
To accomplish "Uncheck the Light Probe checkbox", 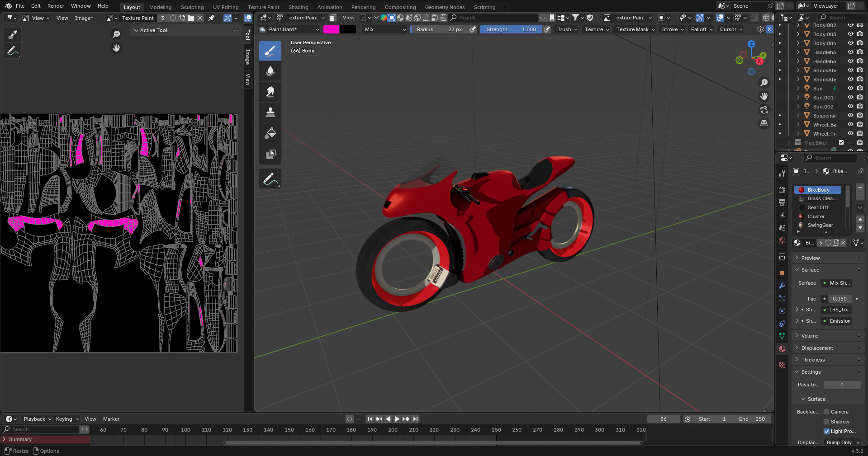I will [x=826, y=431].
